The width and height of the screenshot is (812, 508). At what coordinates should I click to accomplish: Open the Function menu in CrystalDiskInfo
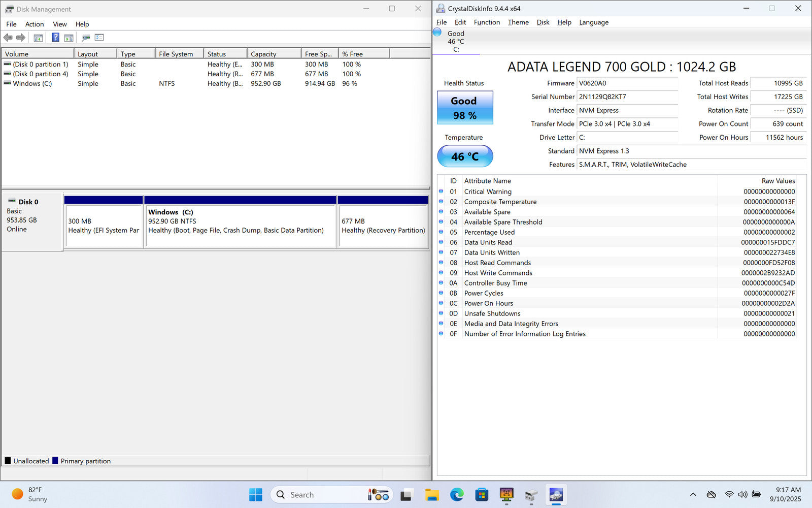487,22
